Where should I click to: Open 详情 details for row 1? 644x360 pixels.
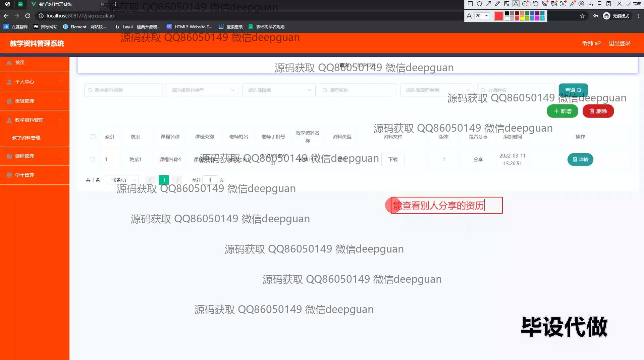[x=580, y=160]
